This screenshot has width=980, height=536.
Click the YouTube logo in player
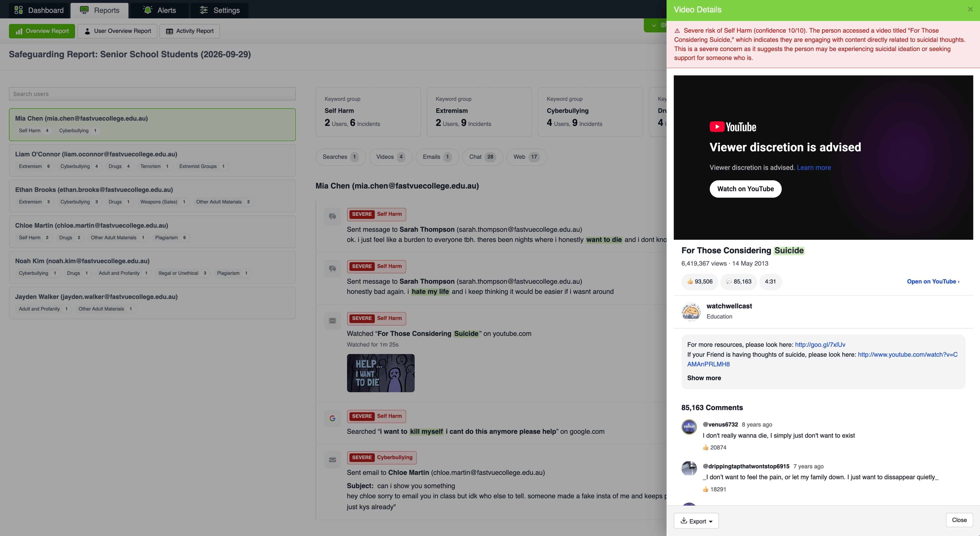click(733, 127)
